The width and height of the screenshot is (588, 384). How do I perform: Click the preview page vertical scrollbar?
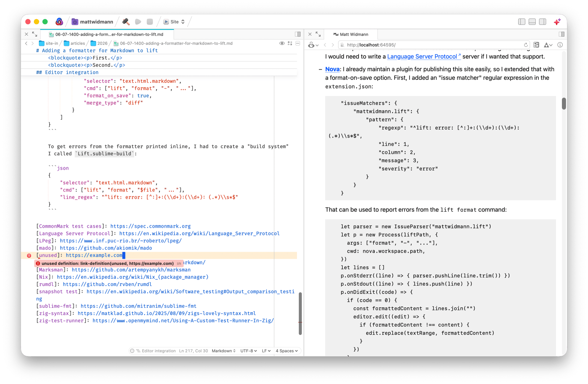pos(564,104)
